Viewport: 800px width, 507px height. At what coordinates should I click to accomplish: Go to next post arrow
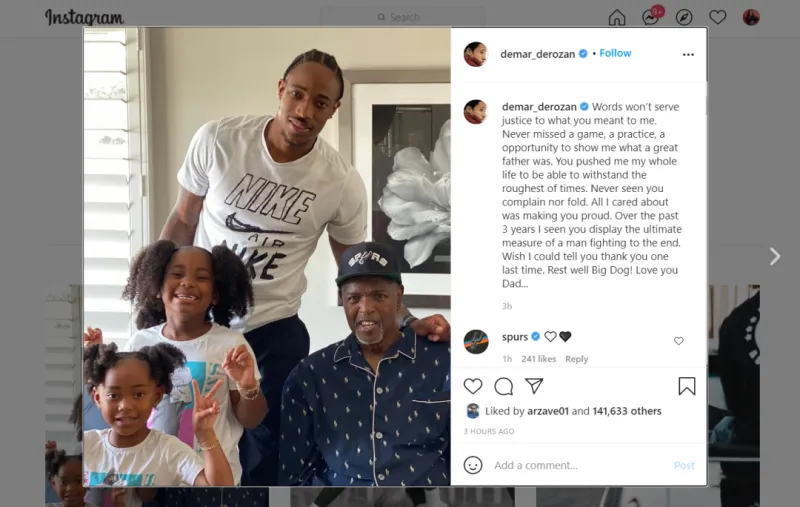[774, 256]
